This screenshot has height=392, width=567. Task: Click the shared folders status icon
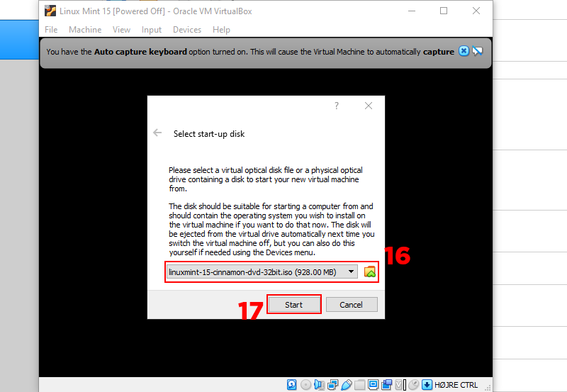tap(360, 385)
